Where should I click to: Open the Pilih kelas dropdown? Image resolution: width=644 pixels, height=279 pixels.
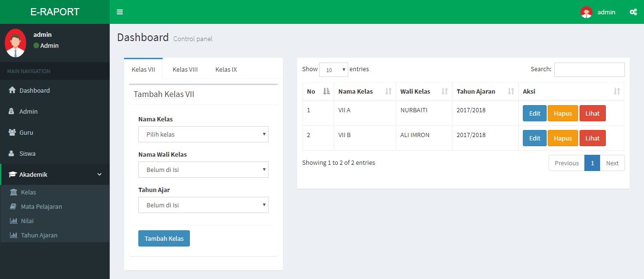203,134
